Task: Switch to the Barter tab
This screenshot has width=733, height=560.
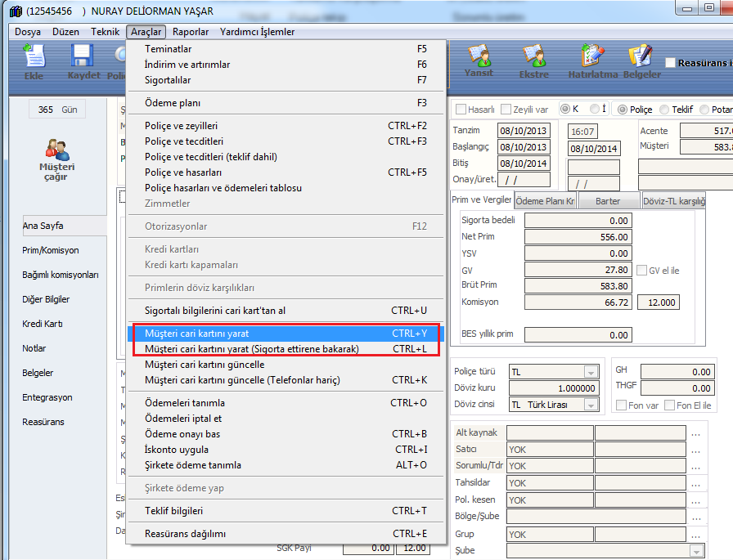Action: [x=609, y=201]
